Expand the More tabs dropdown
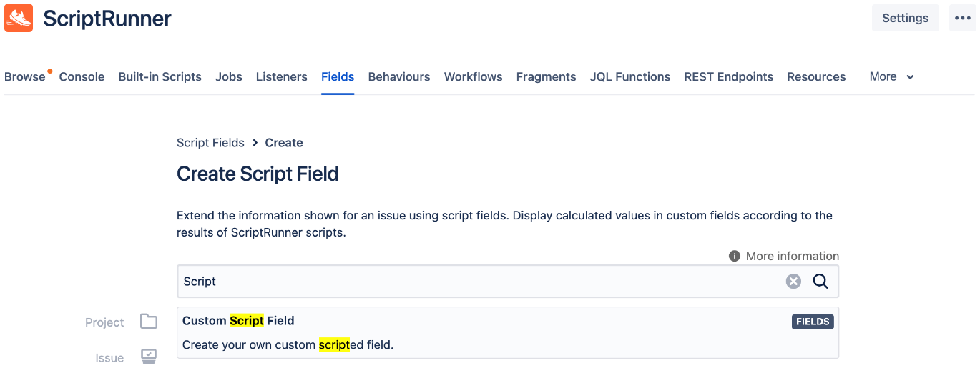980x368 pixels. (x=891, y=76)
